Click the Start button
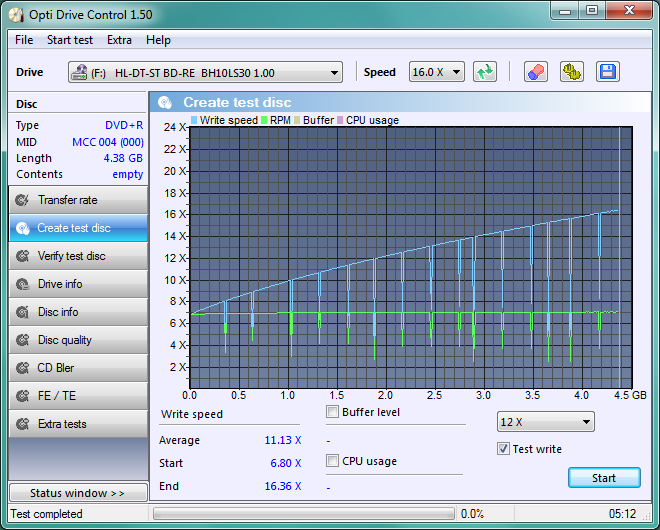Image resolution: width=660 pixels, height=530 pixels. pyautogui.click(x=604, y=478)
